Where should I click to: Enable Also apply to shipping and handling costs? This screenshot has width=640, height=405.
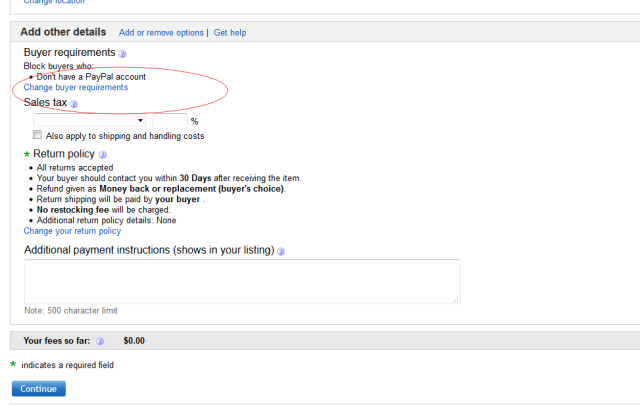[38, 135]
